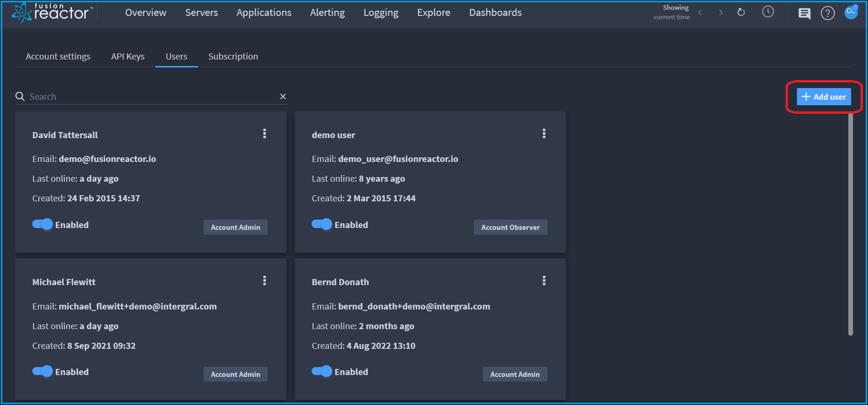Click the David Tattersall name heading

(x=65, y=135)
